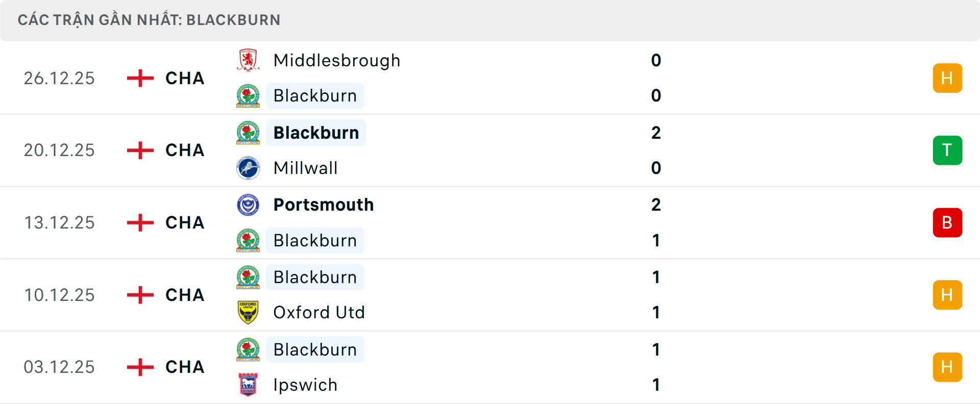980x404 pixels.
Task: Click CHA league label on 20.12.25 row
Action: [x=185, y=150]
